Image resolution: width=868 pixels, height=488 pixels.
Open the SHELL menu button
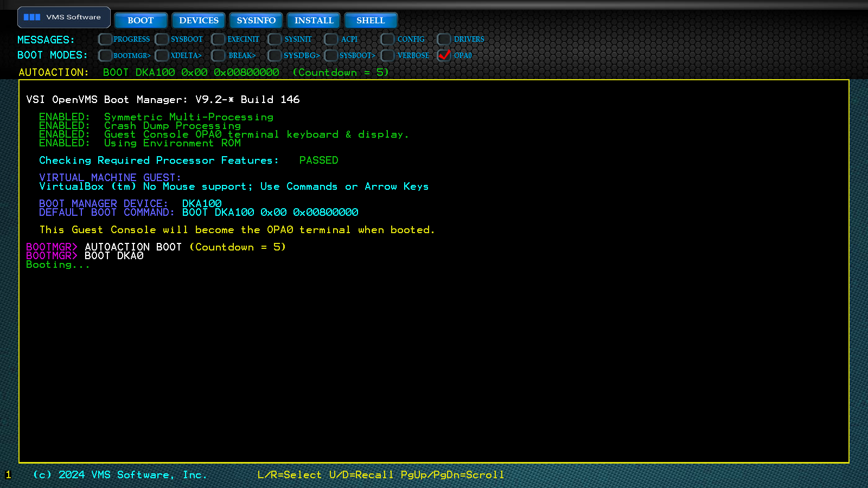click(371, 21)
